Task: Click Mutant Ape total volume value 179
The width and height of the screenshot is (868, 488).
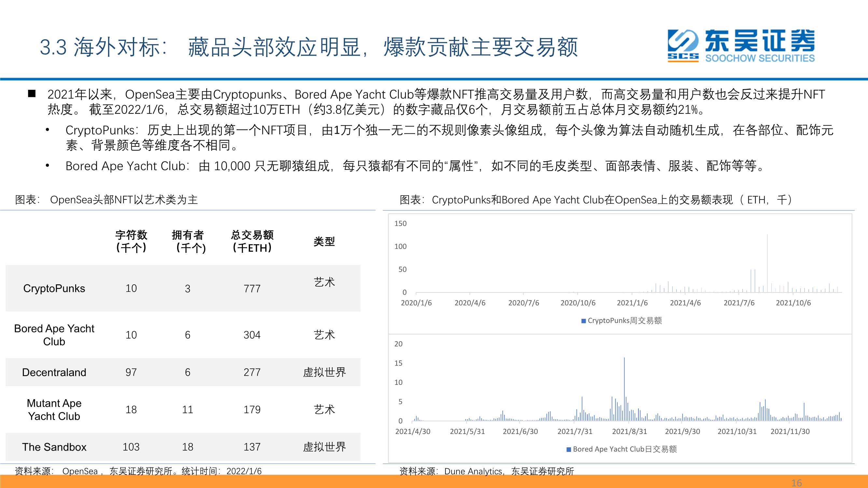Action: (252, 410)
